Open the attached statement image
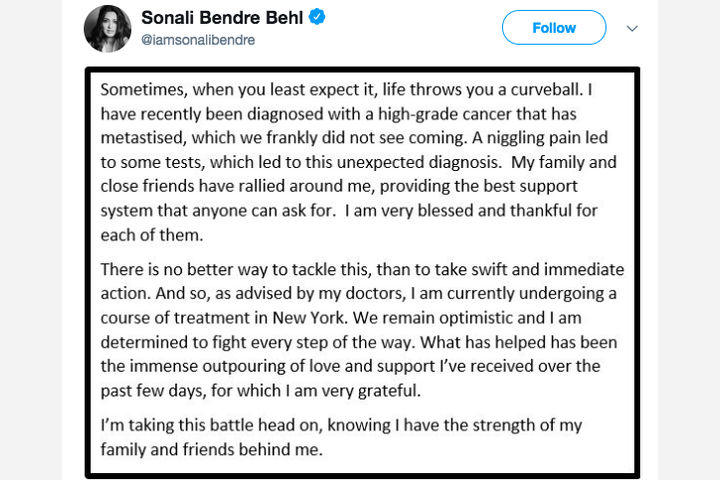This screenshot has width=720, height=480. point(360,271)
